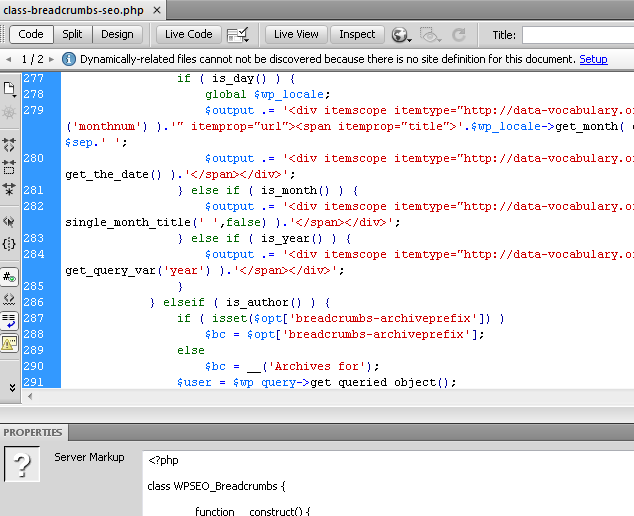Click the Server Markup question mark icon
634x516 pixels.
22,464
